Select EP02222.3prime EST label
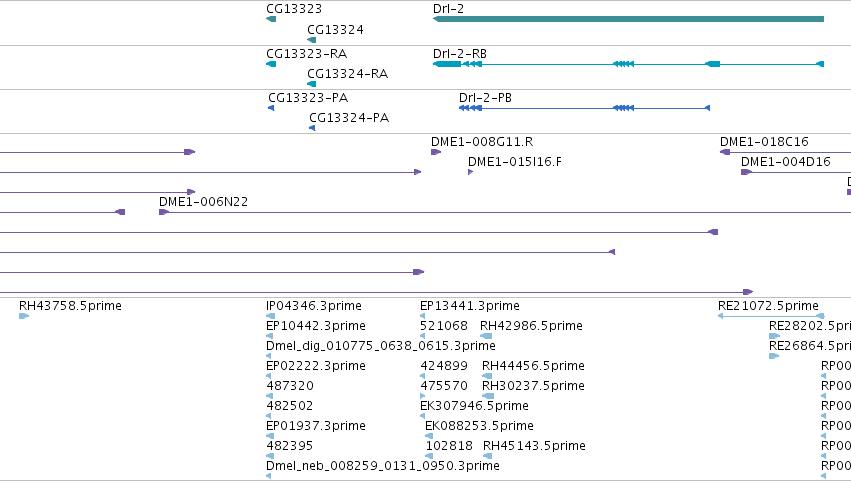The width and height of the screenshot is (851, 481). pyautogui.click(x=316, y=366)
